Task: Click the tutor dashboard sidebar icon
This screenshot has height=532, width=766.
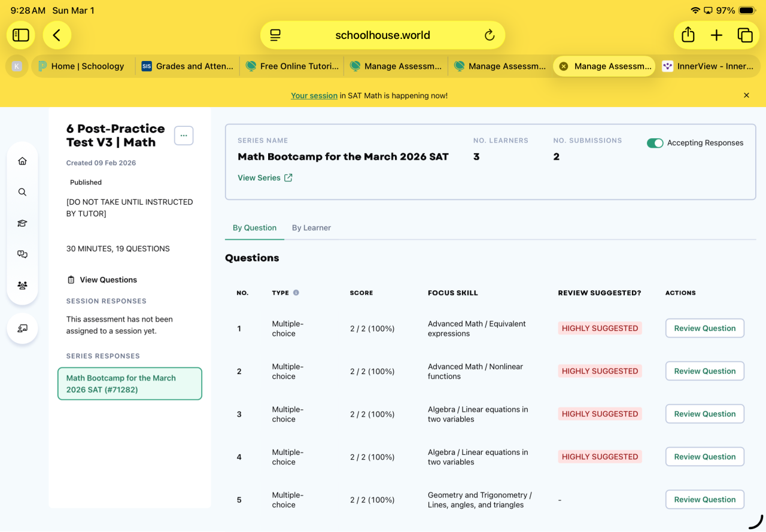Action: point(22,328)
